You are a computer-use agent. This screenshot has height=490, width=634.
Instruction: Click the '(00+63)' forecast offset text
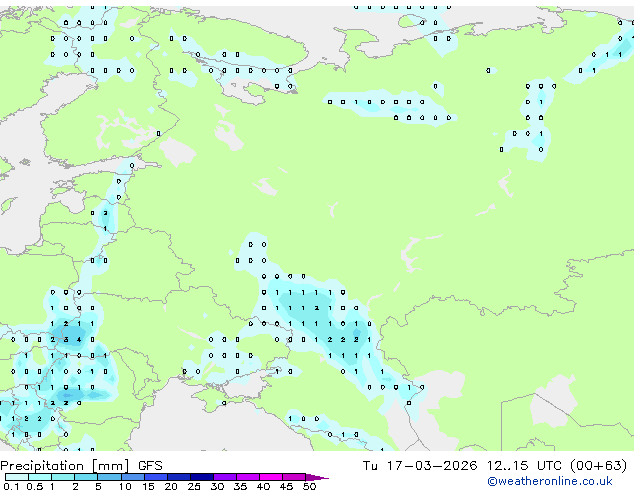point(599,466)
